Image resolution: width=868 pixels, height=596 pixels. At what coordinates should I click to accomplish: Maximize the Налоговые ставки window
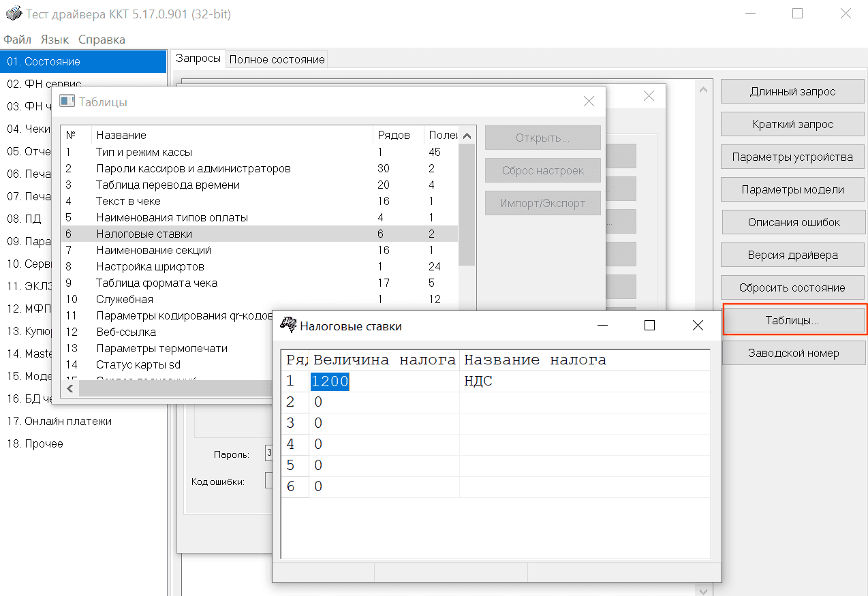coord(649,326)
